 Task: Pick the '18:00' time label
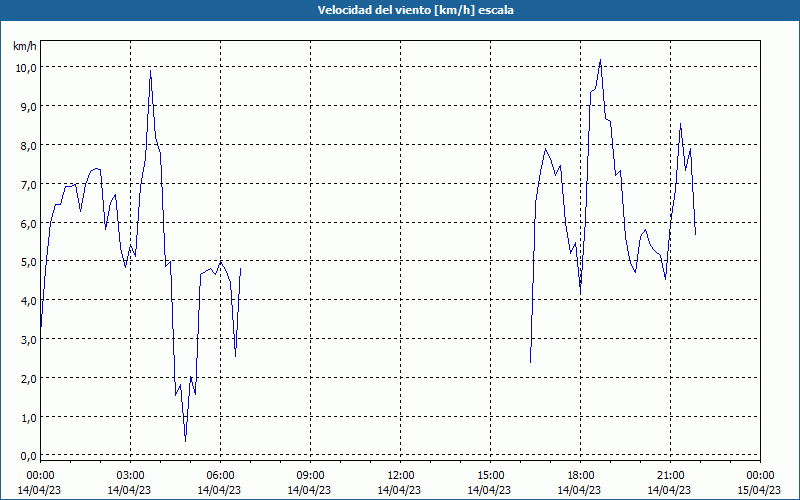click(581, 476)
